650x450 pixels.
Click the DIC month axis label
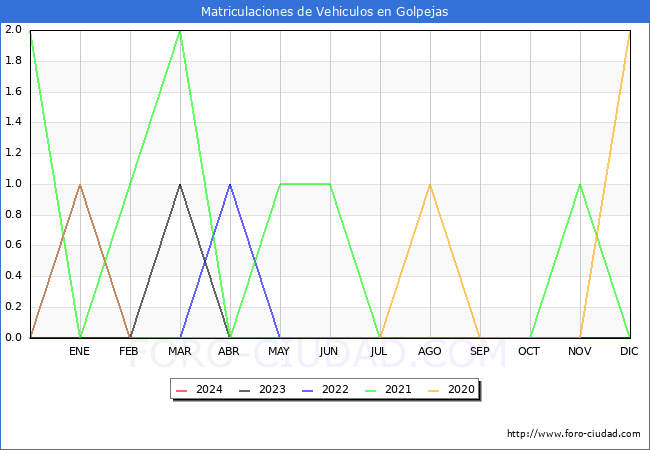coord(629,351)
